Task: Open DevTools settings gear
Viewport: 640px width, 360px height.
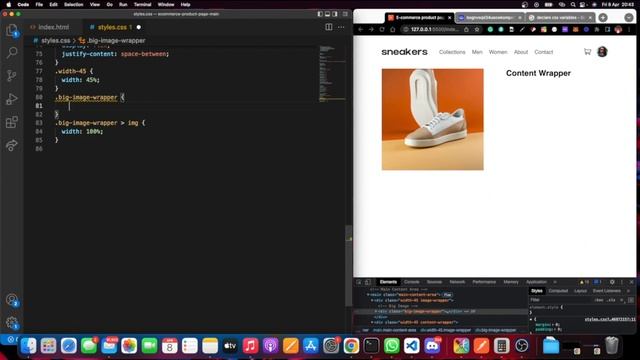Action: click(x=612, y=282)
